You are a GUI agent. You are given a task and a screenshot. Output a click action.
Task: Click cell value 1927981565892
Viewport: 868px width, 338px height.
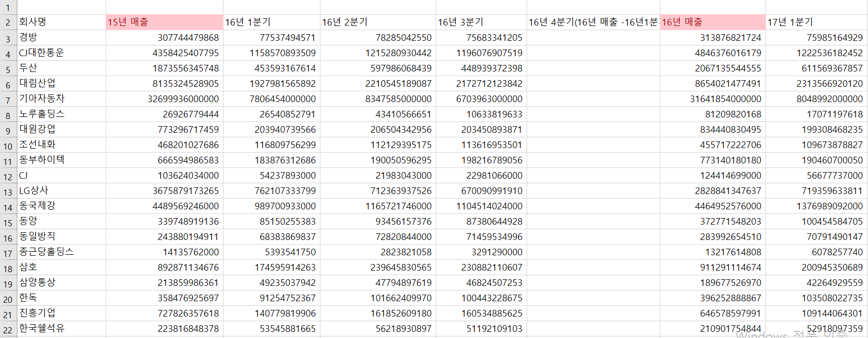pyautogui.click(x=271, y=83)
